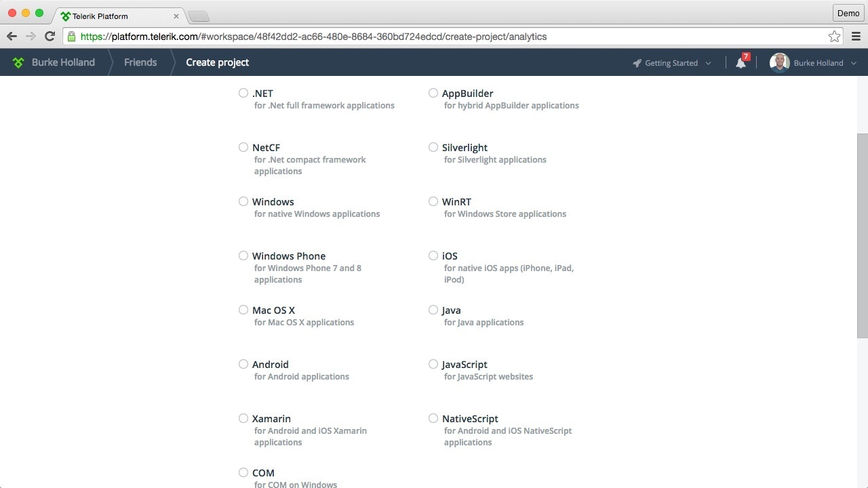The width and height of the screenshot is (868, 488).
Task: Open the notifications bell icon
Action: [x=741, y=63]
